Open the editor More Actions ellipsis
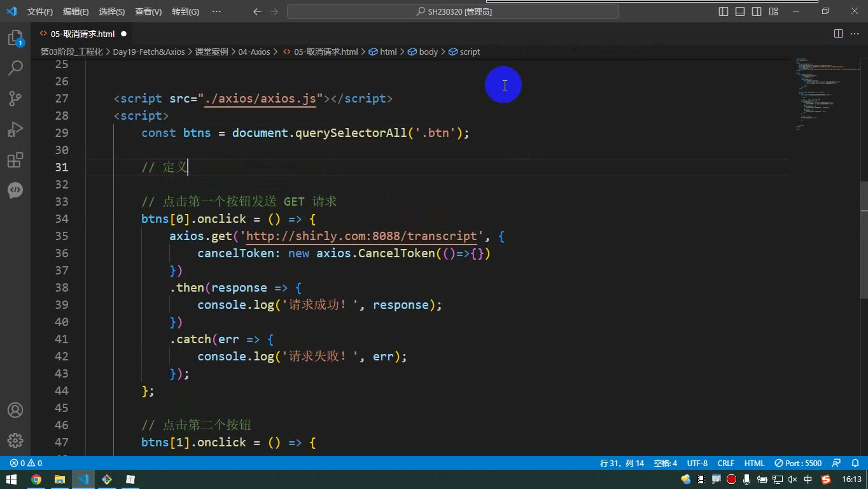Viewport: 868px width, 489px height. pyautogui.click(x=855, y=34)
